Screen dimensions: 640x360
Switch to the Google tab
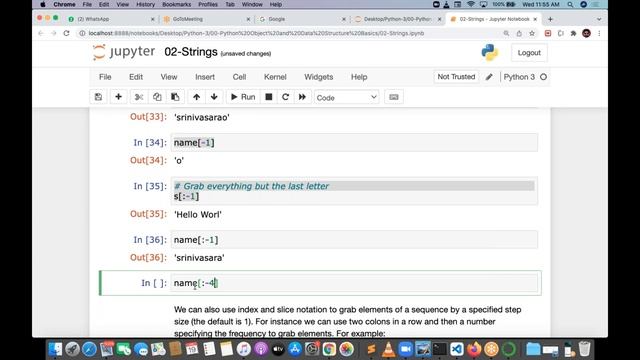[302, 19]
